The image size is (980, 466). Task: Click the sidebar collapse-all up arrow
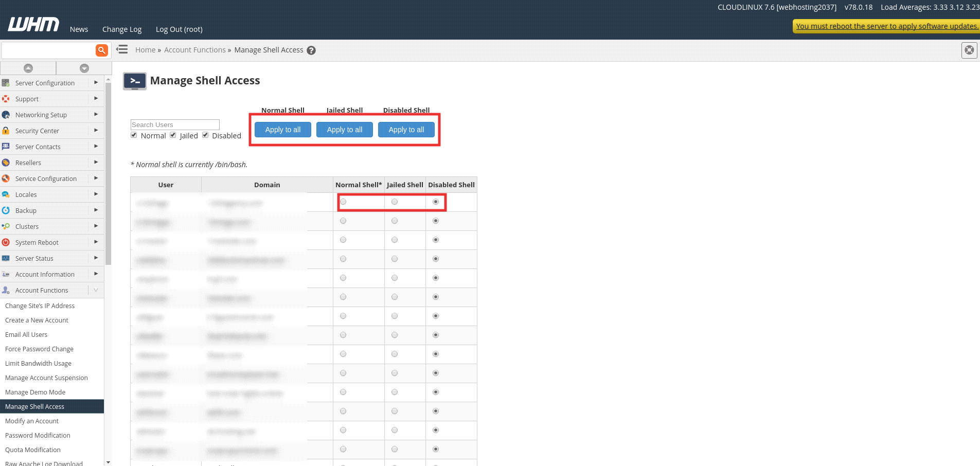[28, 68]
